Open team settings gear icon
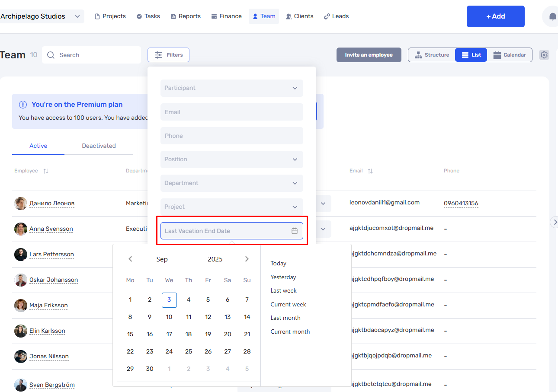558x392 pixels. pyautogui.click(x=544, y=55)
